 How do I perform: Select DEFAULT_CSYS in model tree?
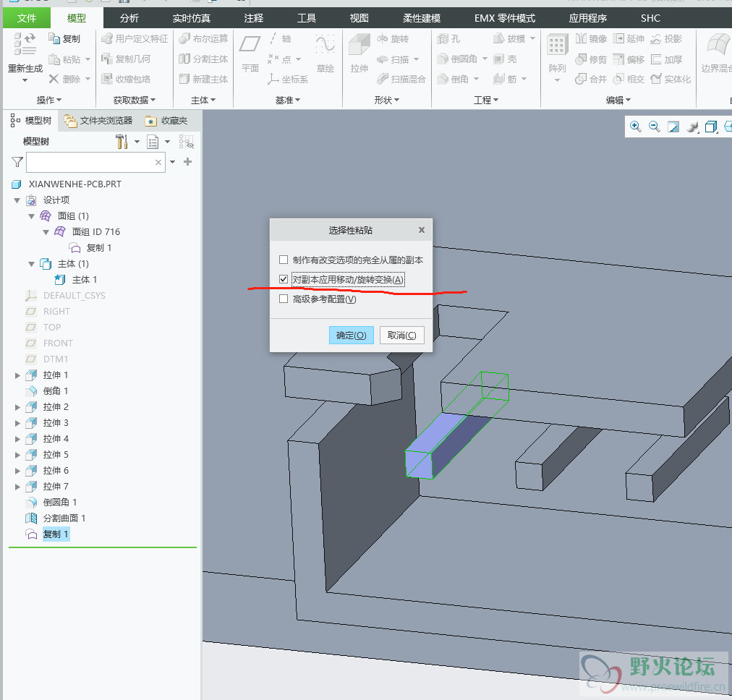tap(75, 295)
